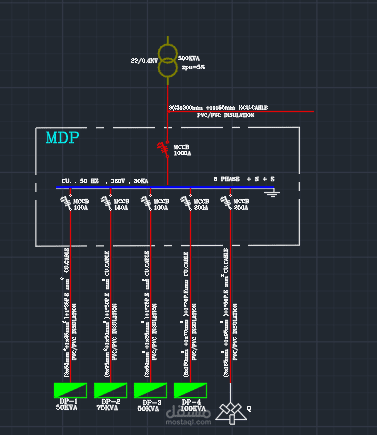Pick the main MCCB 1000A label
Screen dimensions: 377x435
pos(182,150)
